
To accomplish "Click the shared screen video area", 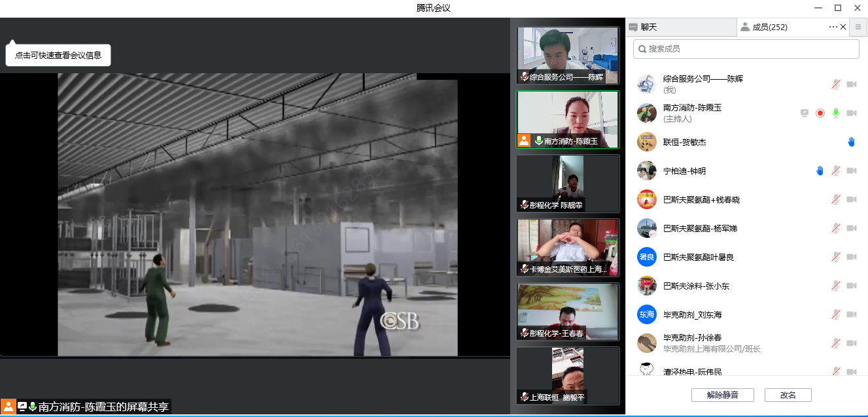I will tap(258, 214).
